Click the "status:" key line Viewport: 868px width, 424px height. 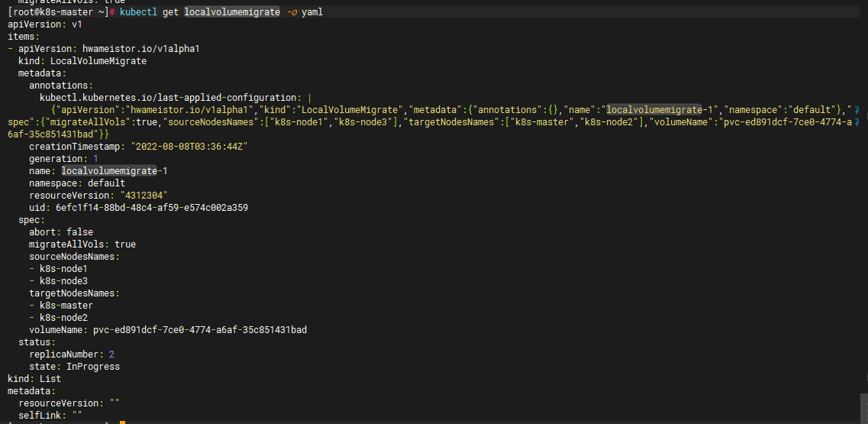pyautogui.click(x=37, y=341)
